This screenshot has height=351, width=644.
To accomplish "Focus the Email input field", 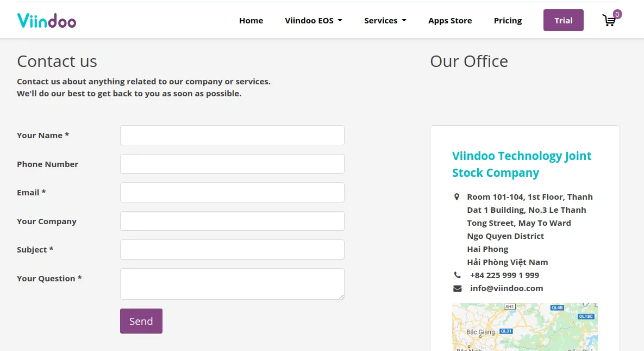I will (232, 192).
